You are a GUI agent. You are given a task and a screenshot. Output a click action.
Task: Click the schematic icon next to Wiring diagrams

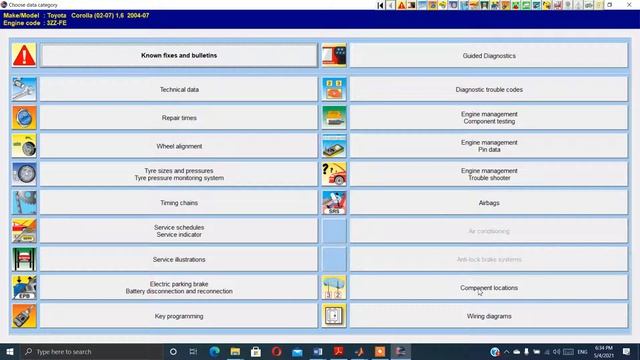point(334,316)
